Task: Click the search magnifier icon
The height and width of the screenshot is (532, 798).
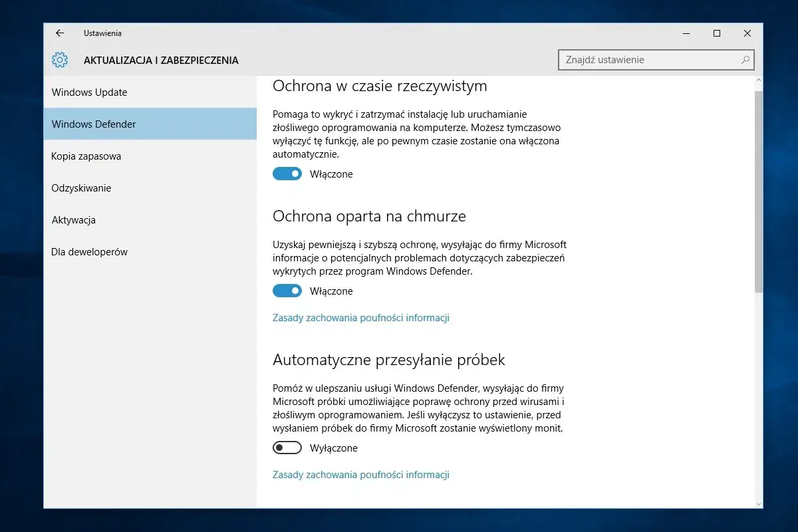Action: point(745,59)
